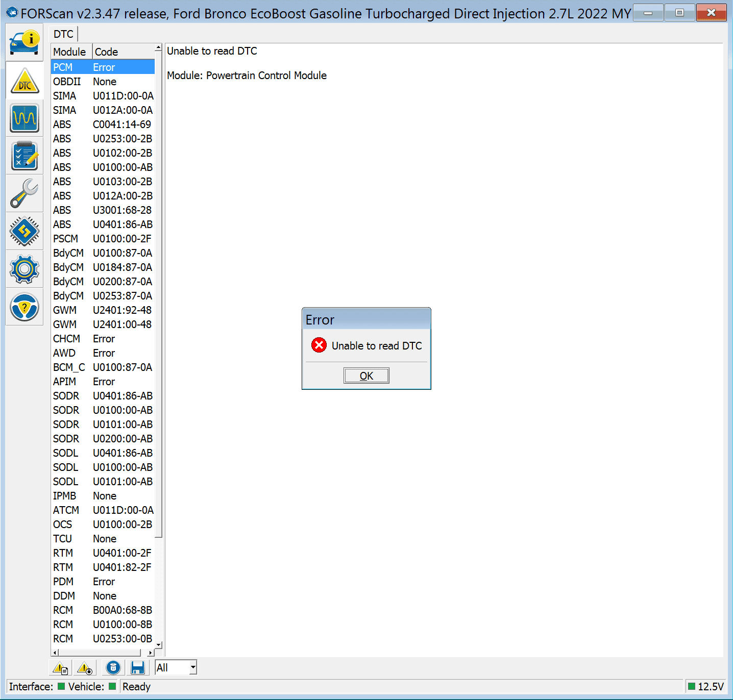Select the RCM B00A0:68-8B row
The image size is (733, 700).
[x=103, y=610]
